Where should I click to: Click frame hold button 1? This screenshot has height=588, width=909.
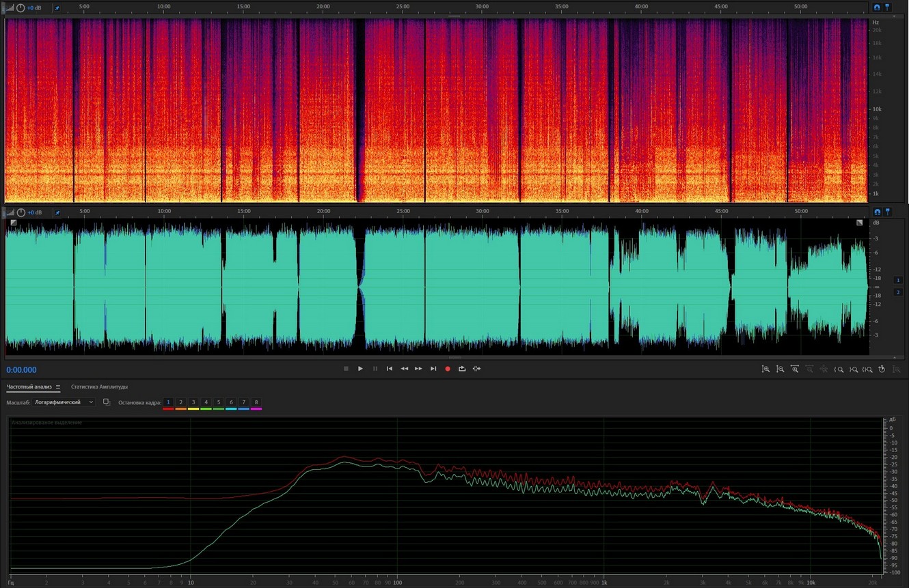(x=168, y=402)
